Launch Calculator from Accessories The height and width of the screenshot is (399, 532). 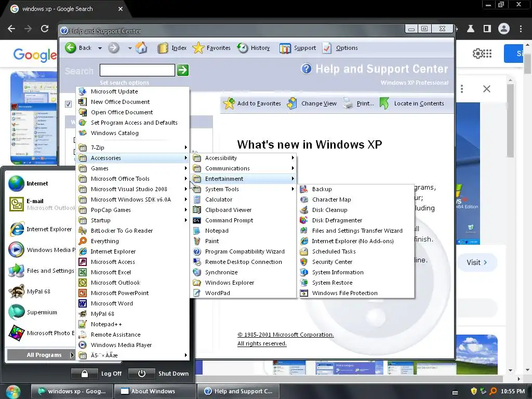point(243,199)
